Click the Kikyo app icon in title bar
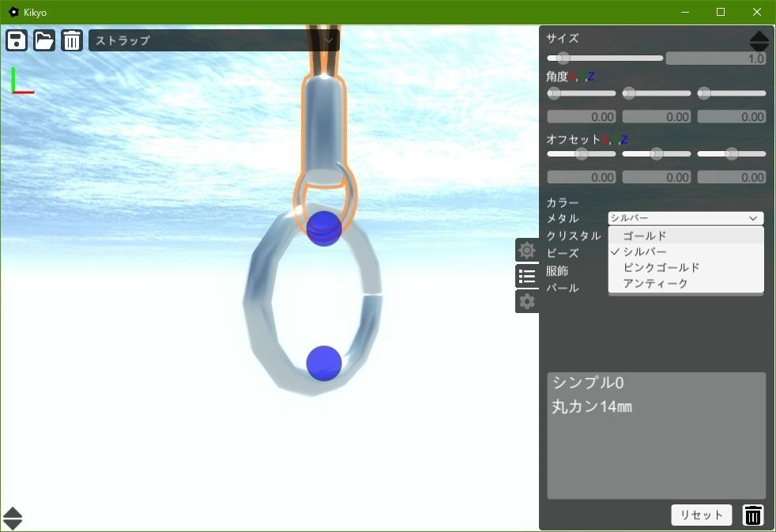 [x=13, y=12]
